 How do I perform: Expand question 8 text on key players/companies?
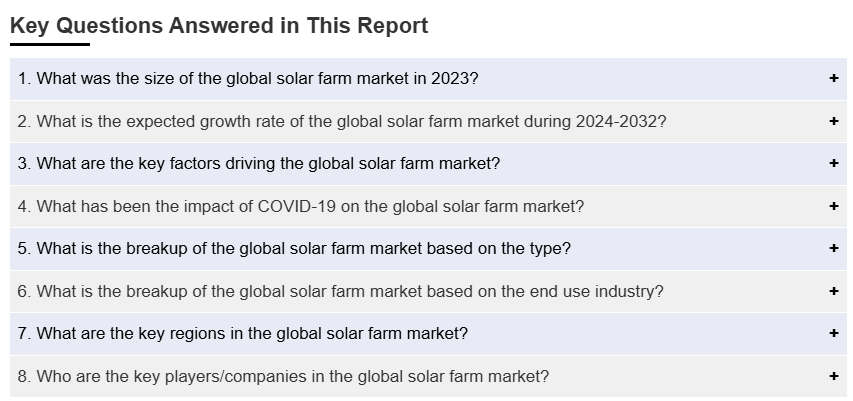coord(283,377)
